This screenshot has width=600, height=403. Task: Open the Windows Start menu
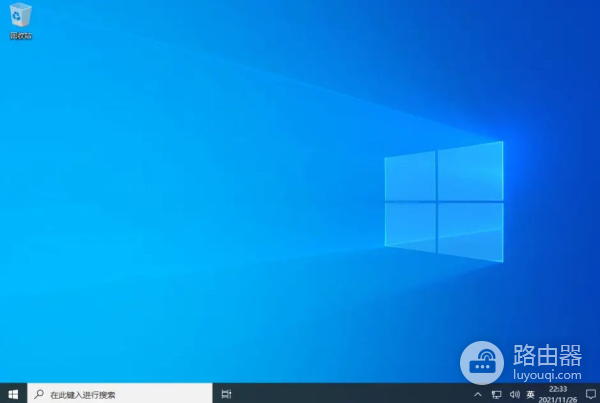pyautogui.click(x=13, y=394)
